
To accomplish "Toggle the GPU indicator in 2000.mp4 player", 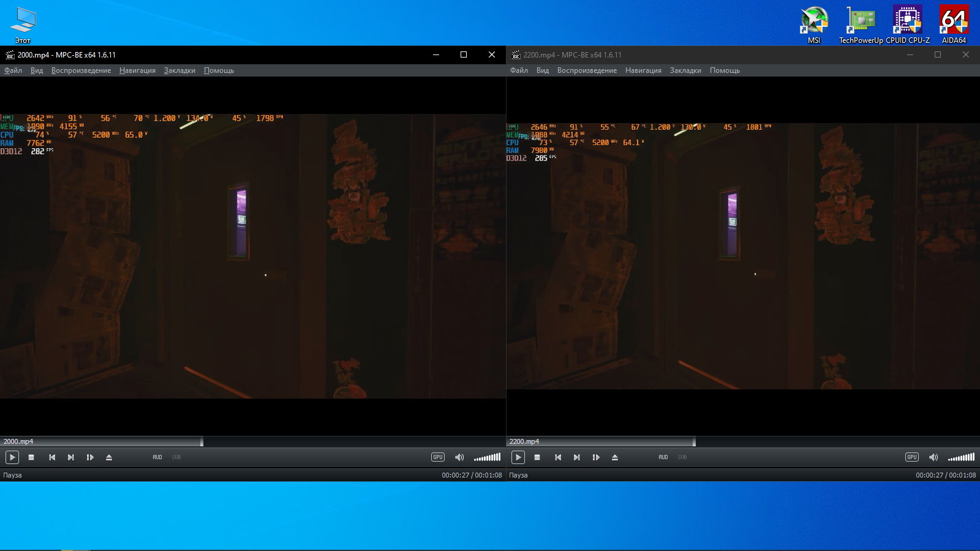I will [x=438, y=457].
